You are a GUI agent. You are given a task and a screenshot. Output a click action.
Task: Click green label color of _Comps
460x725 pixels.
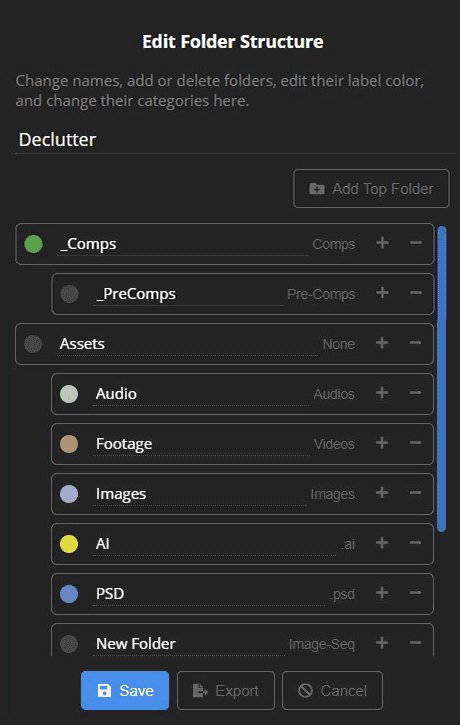(x=33, y=244)
